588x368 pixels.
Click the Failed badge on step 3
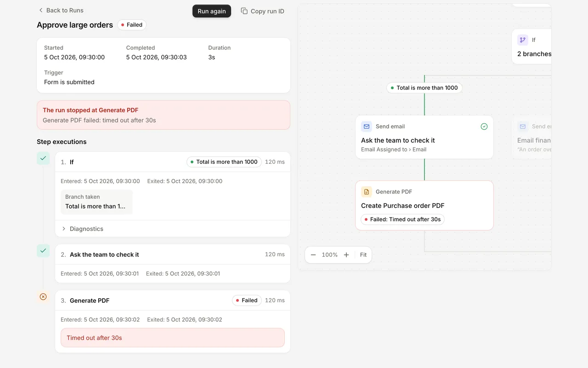247,300
